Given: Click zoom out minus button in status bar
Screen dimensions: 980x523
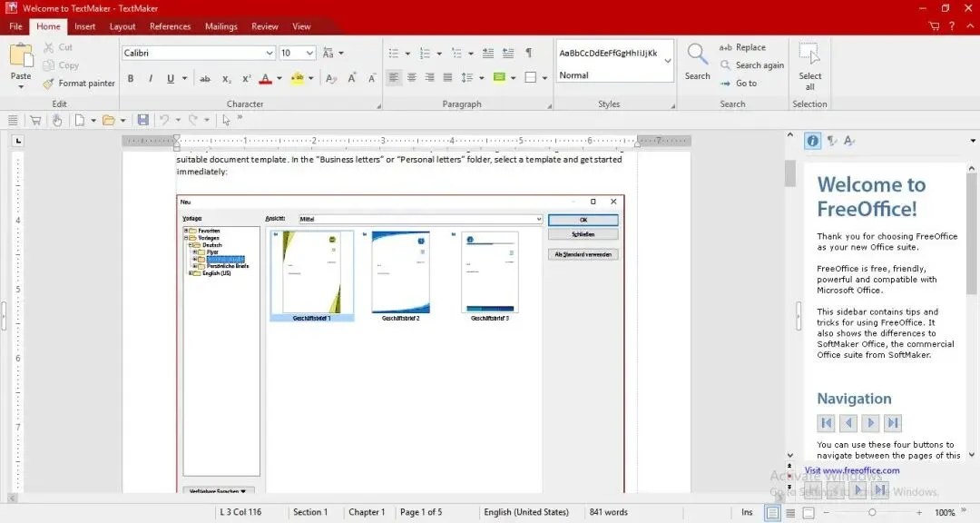Looking at the screenshot, I should click(827, 512).
